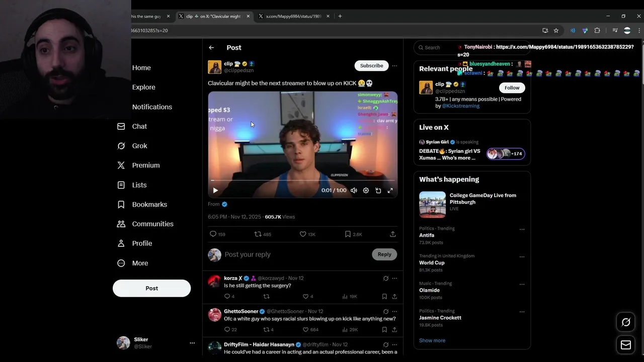Like korza's comment
The image size is (644, 362).
[305, 297]
